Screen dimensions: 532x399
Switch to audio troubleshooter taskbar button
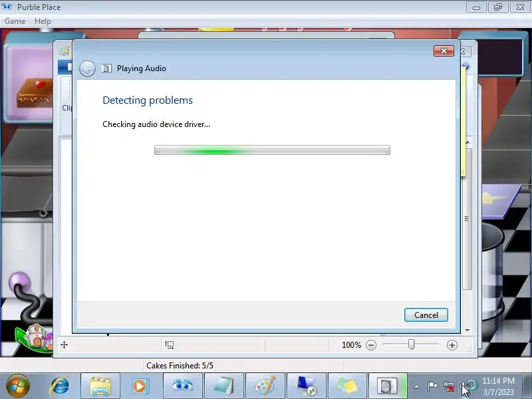point(388,386)
